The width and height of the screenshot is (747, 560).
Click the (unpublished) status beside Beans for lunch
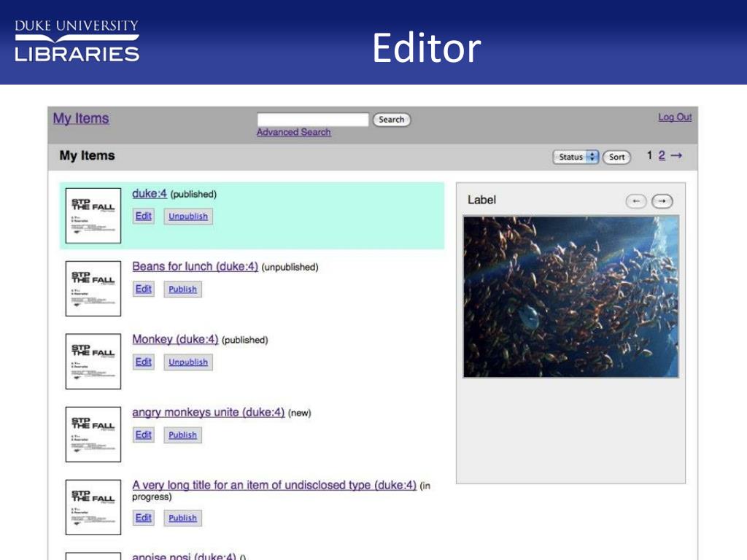coord(290,267)
